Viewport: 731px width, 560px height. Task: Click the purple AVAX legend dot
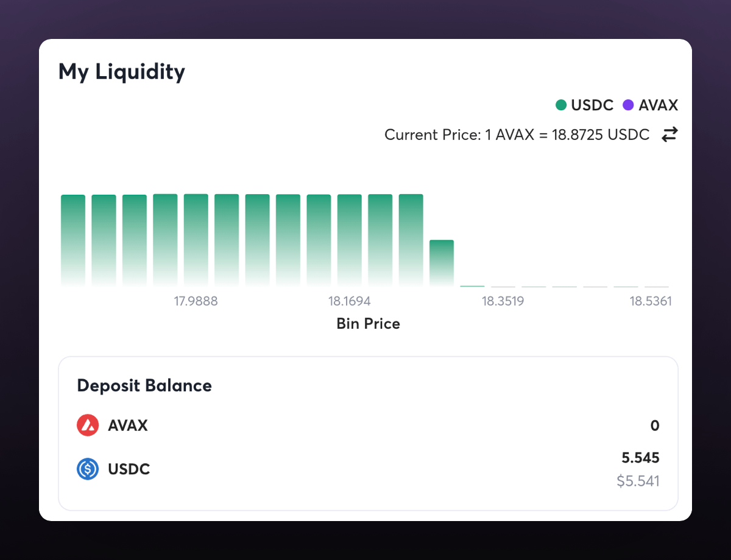(x=628, y=105)
